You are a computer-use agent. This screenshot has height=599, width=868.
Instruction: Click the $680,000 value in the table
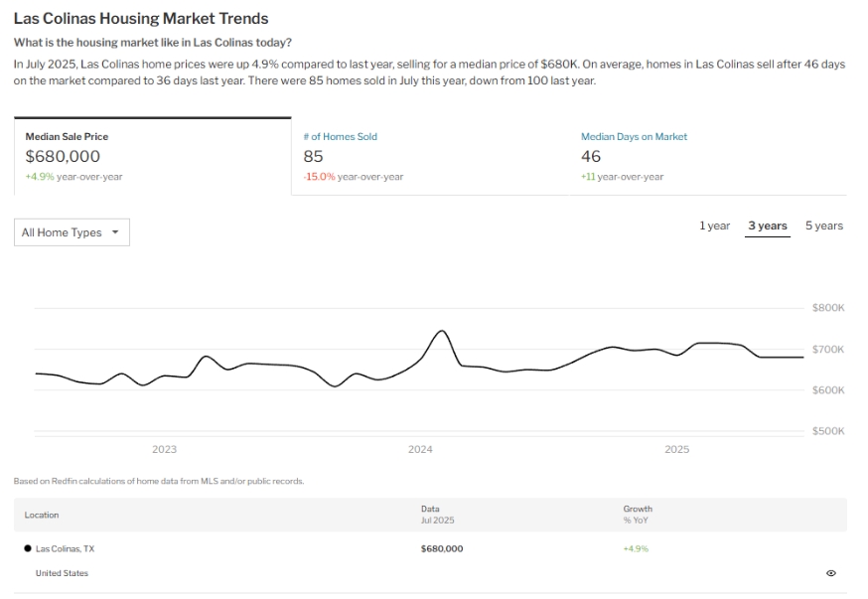click(442, 548)
